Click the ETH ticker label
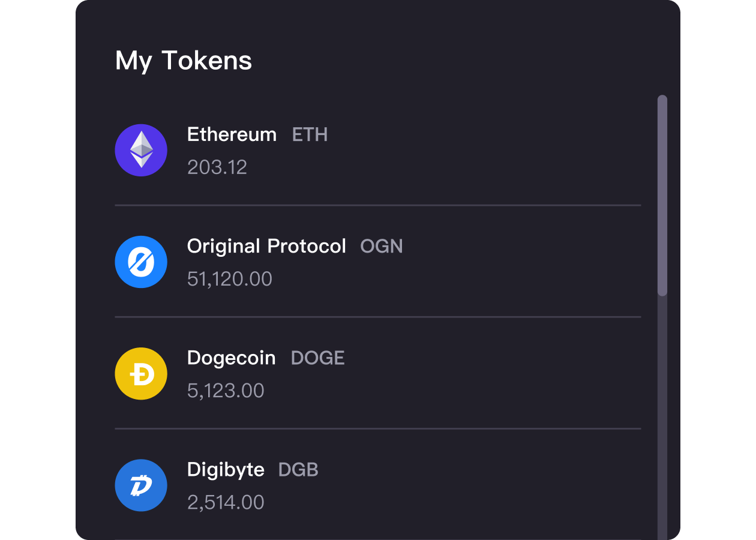This screenshot has width=756, height=540. point(310,134)
